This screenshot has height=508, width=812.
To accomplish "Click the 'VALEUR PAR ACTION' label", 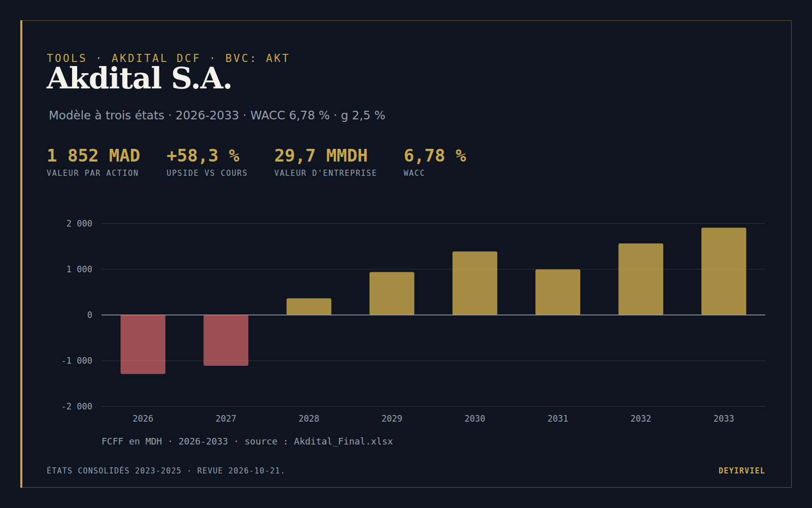I will coord(92,173).
